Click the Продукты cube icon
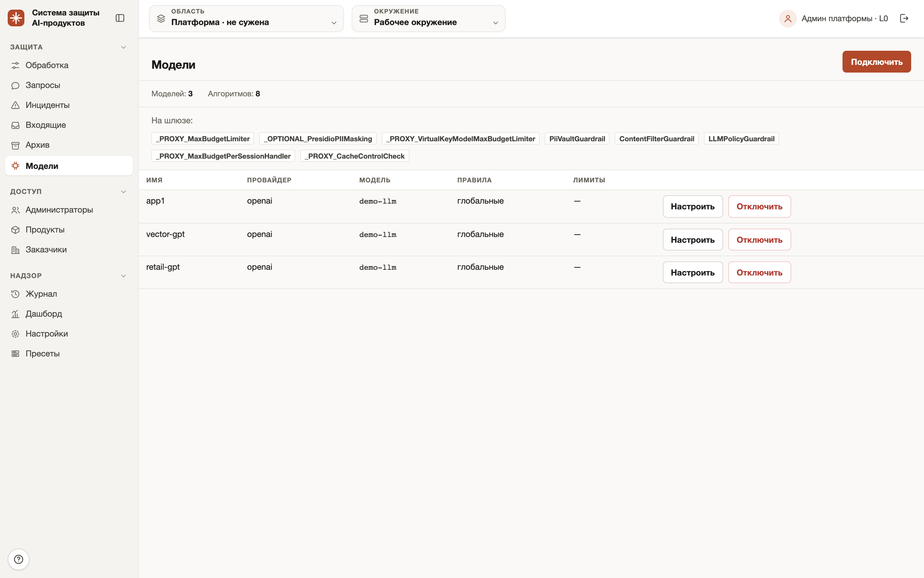 tap(15, 230)
